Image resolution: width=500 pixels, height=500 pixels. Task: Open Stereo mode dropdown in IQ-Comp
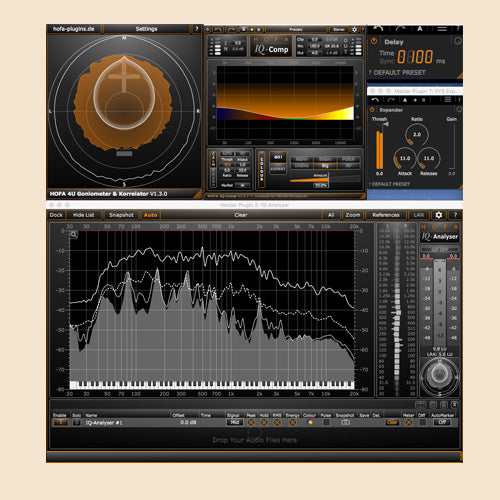[339, 30]
